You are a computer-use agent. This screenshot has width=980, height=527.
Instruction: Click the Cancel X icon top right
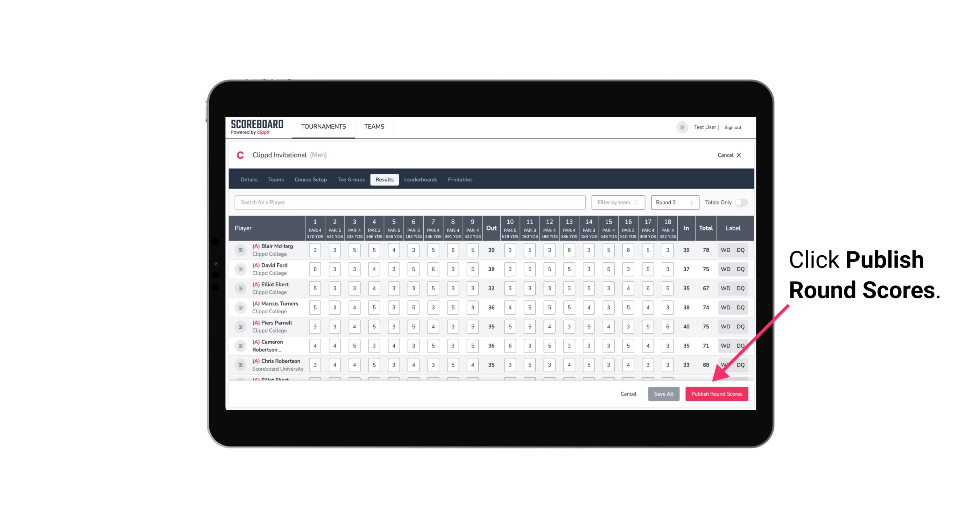[x=739, y=155]
